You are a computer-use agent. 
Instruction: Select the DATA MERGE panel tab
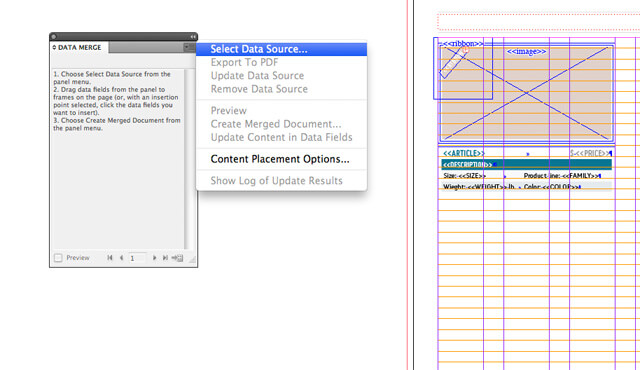[79, 47]
